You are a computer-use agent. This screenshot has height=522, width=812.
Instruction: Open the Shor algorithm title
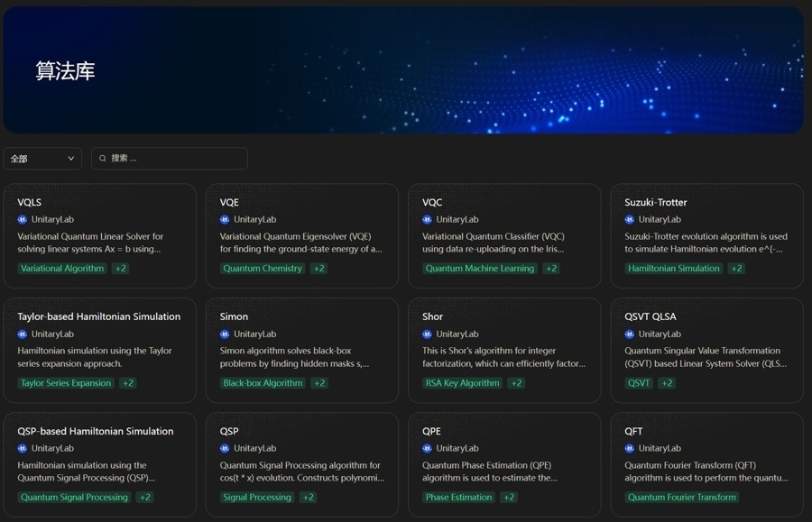(432, 316)
